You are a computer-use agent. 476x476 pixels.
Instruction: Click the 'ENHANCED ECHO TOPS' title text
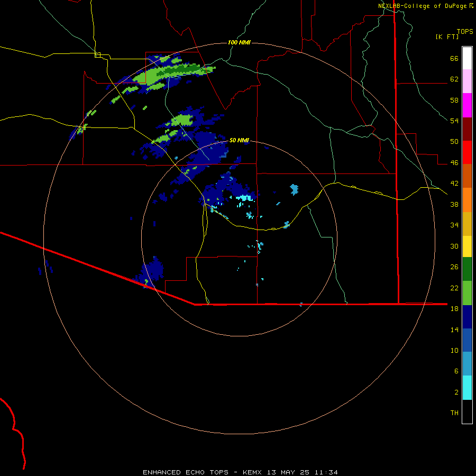click(x=186, y=472)
